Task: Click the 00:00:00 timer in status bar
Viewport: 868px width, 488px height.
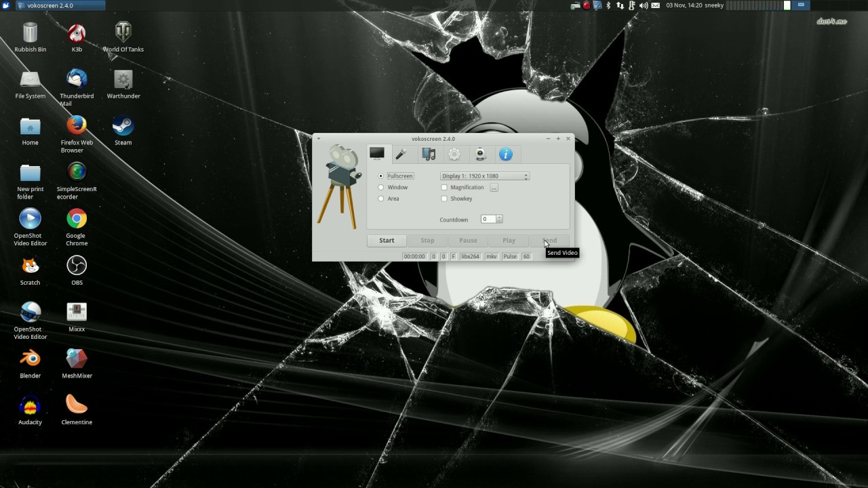Action: coord(414,256)
